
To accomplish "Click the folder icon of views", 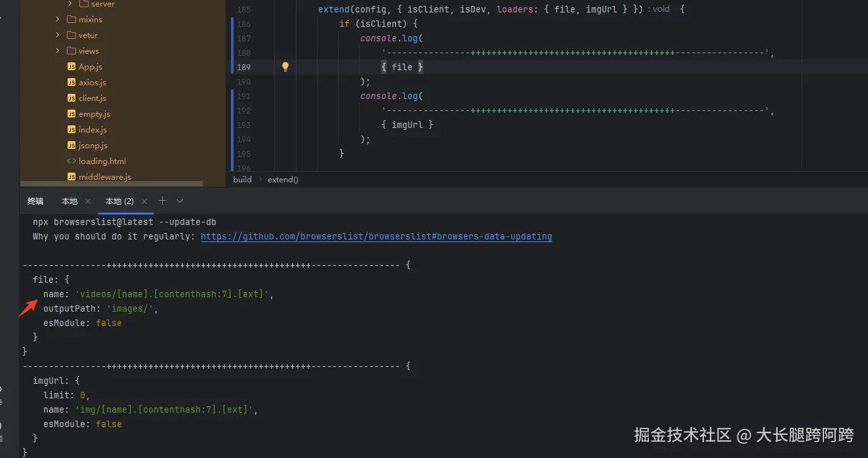I will (x=72, y=51).
